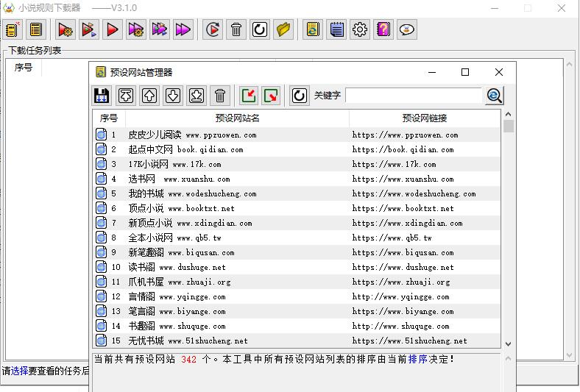Sort by 预设网站名 column header
This screenshot has width=580, height=392.
point(237,118)
